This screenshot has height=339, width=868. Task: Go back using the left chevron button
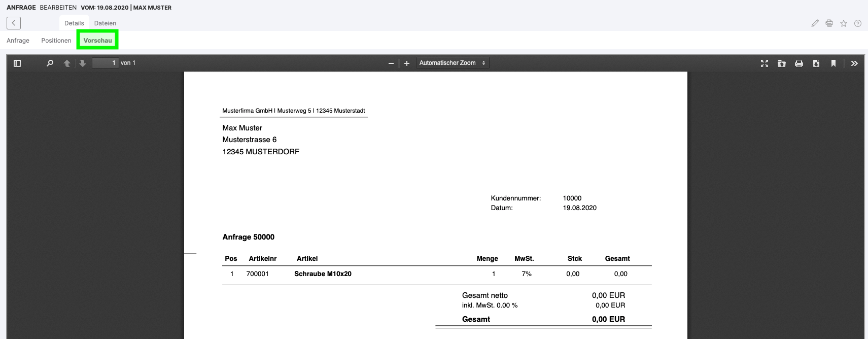click(14, 23)
